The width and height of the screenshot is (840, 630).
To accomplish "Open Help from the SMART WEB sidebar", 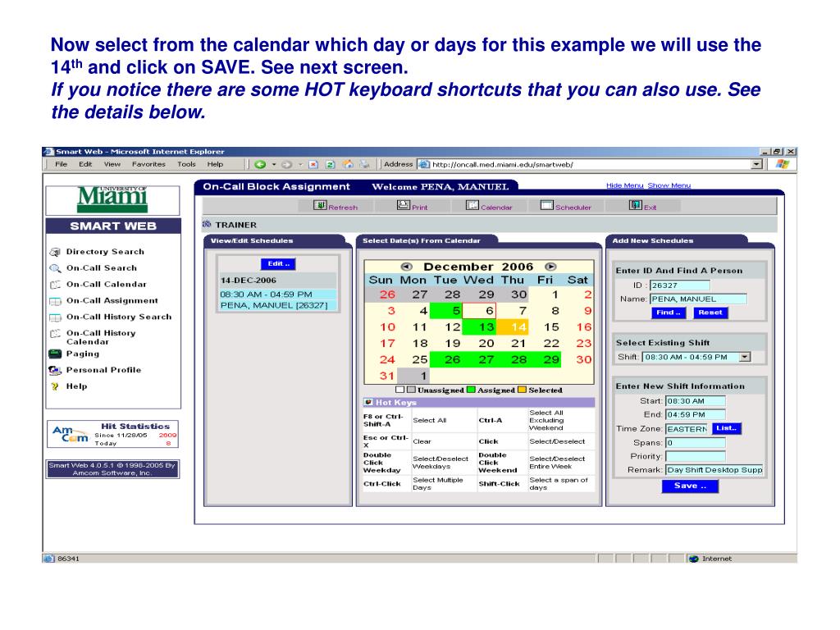I will tap(76, 386).
